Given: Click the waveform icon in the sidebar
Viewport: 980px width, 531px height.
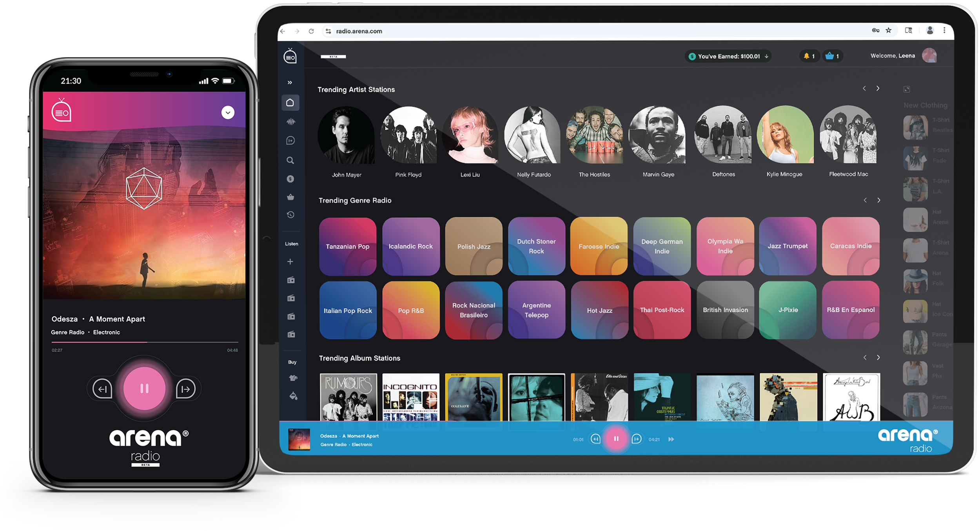Looking at the screenshot, I should [x=290, y=122].
